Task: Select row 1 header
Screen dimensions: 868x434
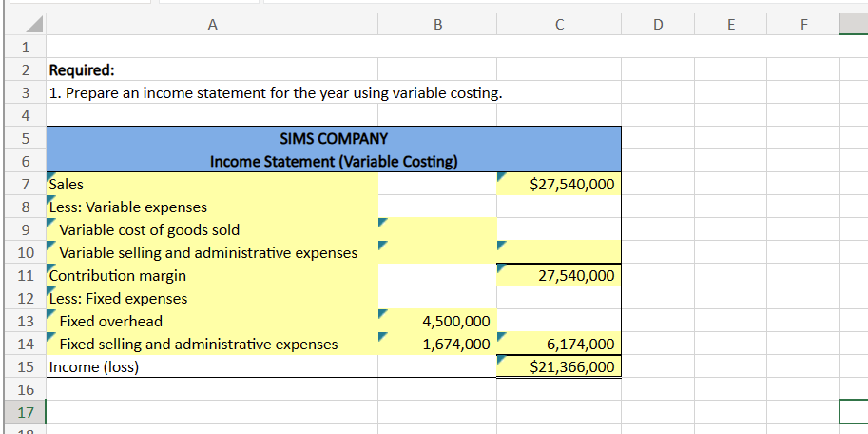Action: point(25,48)
